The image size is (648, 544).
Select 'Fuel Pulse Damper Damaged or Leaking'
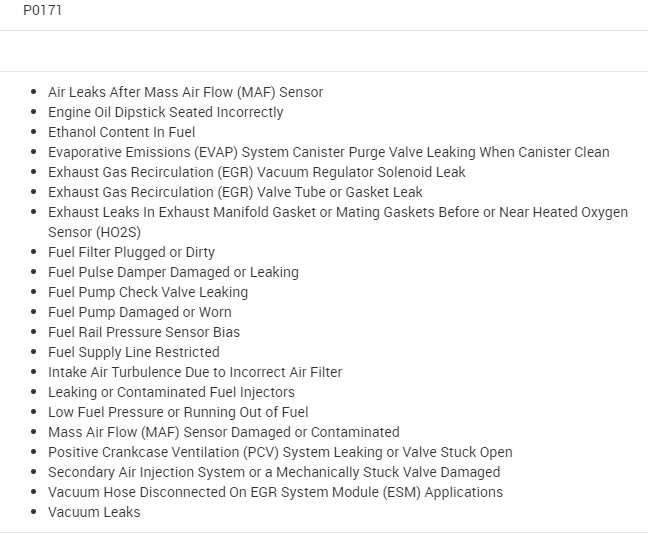173,272
